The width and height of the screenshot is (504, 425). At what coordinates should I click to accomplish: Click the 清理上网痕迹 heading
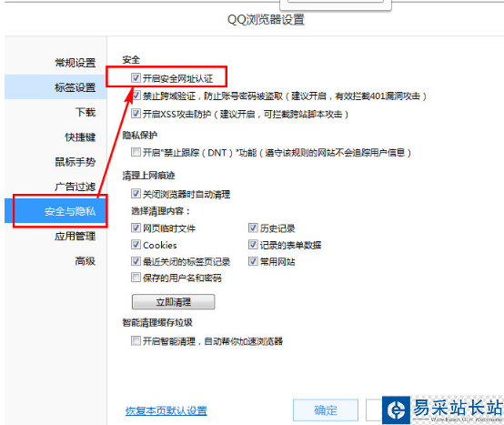(148, 176)
